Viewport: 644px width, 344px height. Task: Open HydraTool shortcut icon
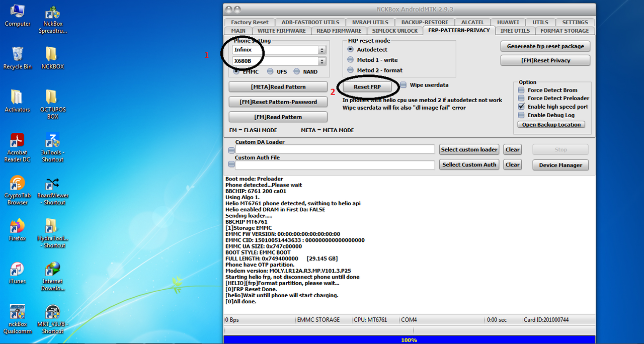point(53,233)
